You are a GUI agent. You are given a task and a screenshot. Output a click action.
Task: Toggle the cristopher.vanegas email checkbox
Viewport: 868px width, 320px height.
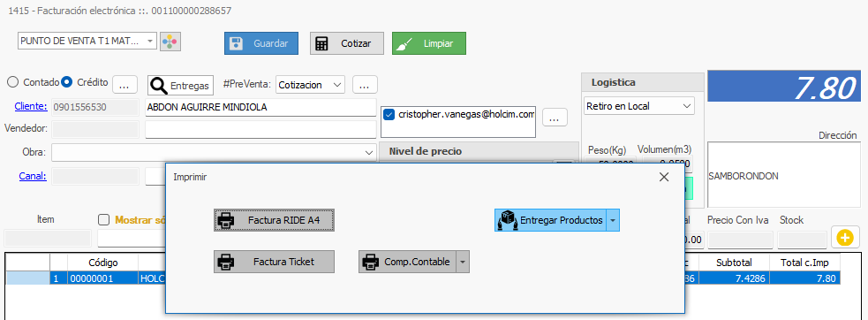[x=389, y=115]
